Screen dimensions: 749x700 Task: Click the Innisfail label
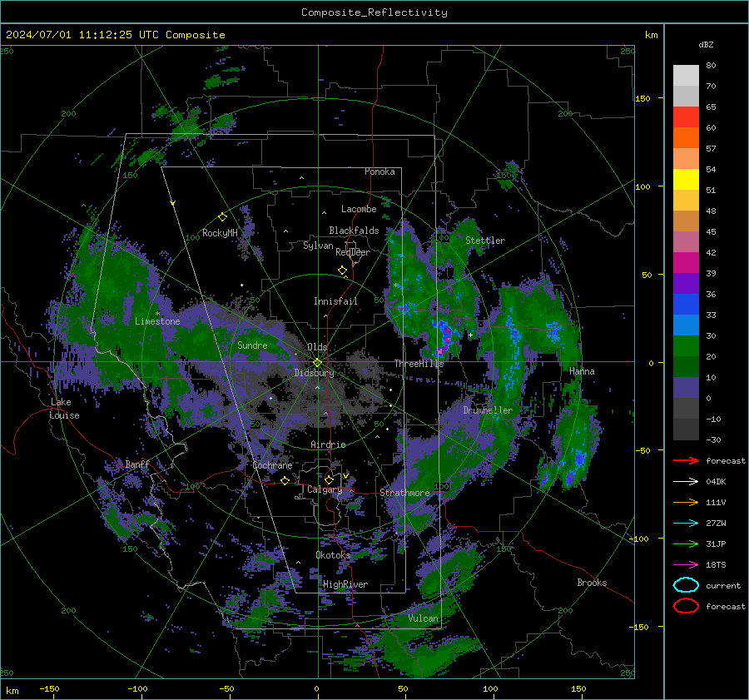335,301
